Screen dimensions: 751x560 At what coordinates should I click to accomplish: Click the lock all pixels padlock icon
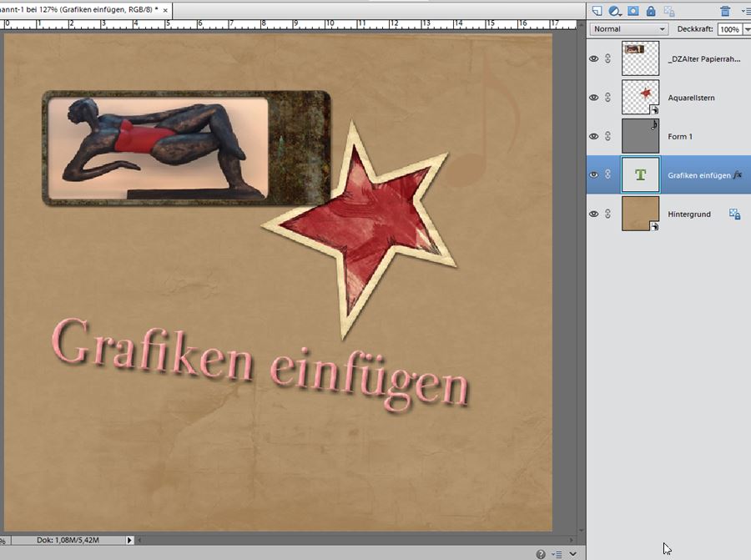point(651,11)
